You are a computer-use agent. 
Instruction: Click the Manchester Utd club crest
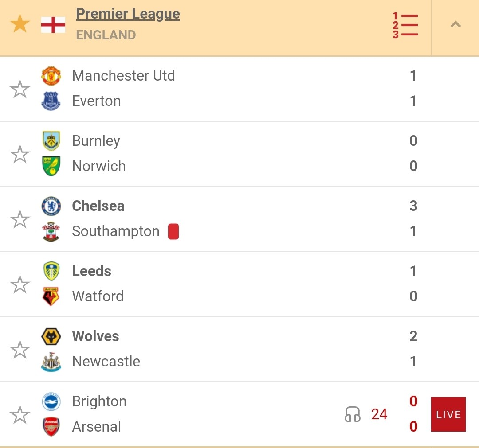pyautogui.click(x=51, y=76)
